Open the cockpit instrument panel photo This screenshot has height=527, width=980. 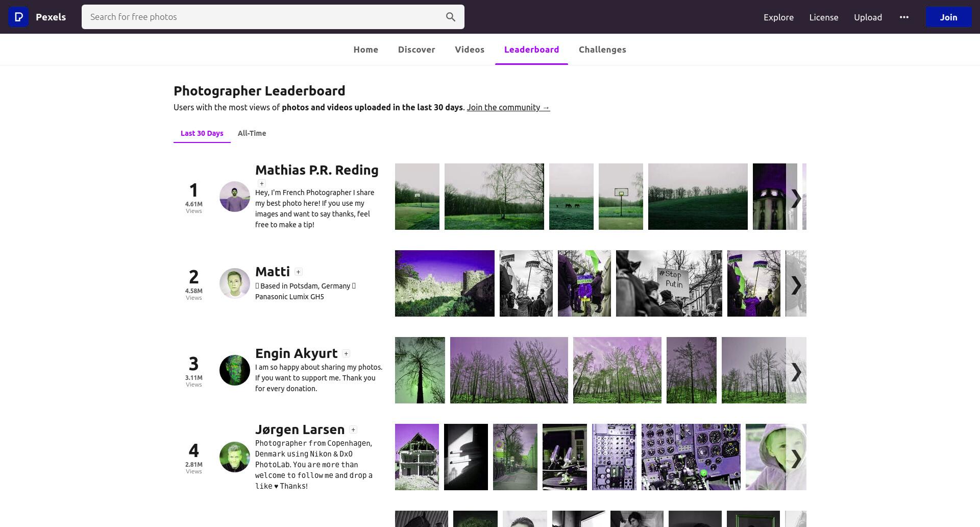click(691, 457)
